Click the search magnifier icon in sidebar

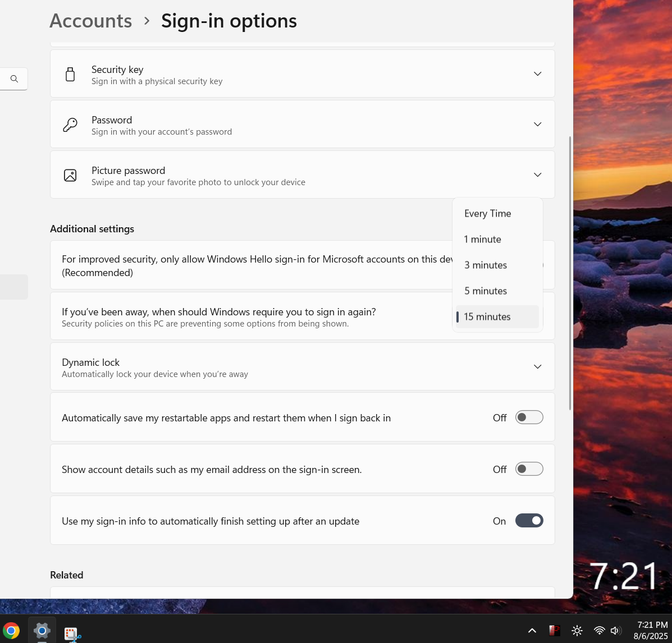pos(14,79)
